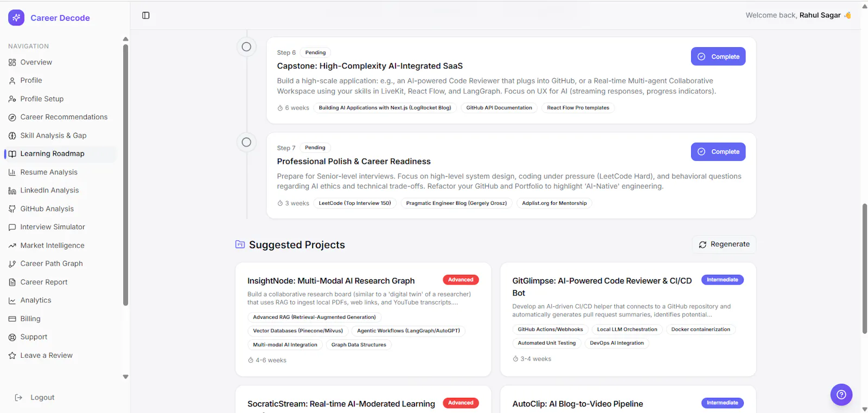Mark Step 6 Capstone as Complete

pyautogui.click(x=718, y=56)
